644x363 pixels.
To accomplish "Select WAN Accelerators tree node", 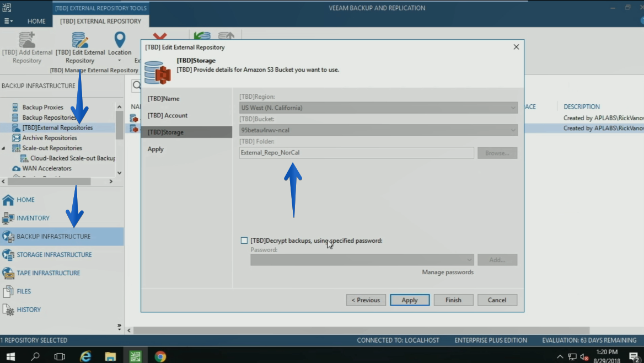I will point(46,169).
